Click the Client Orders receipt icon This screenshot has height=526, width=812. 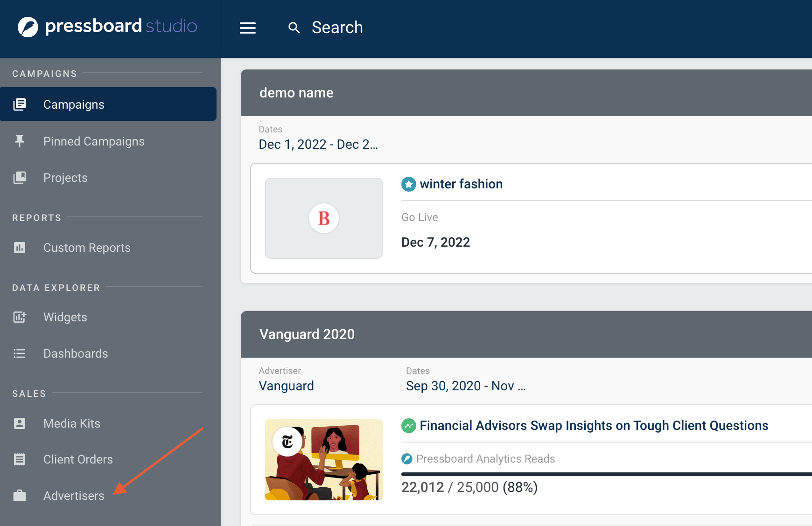coord(20,459)
